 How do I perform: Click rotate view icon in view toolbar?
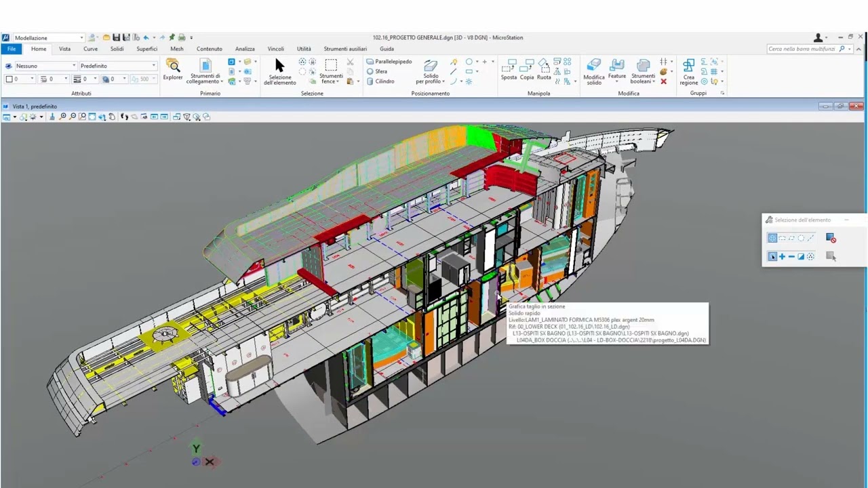[x=102, y=117]
